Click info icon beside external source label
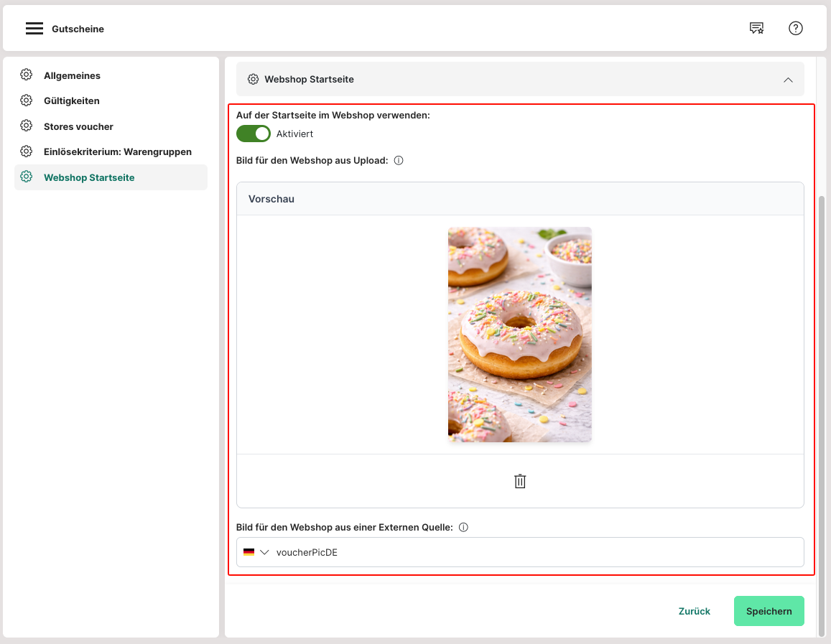The image size is (831, 644). (x=463, y=528)
